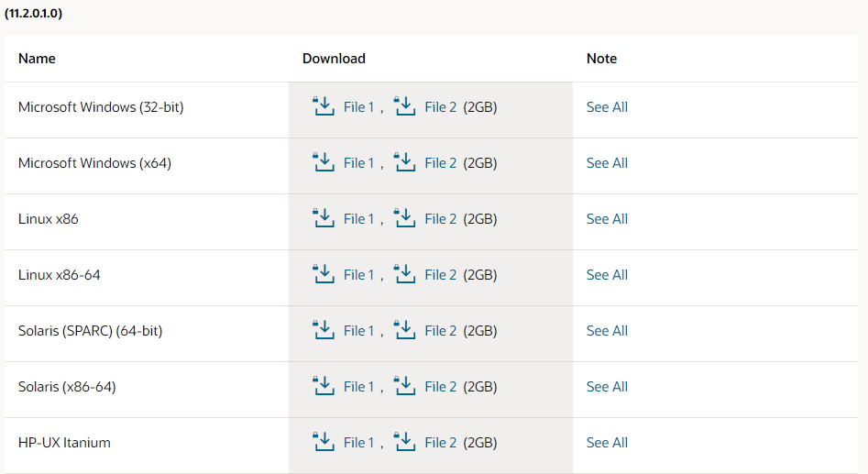868x474 pixels.
Task: Download File 2 text link for Linux x86
Action: (441, 219)
